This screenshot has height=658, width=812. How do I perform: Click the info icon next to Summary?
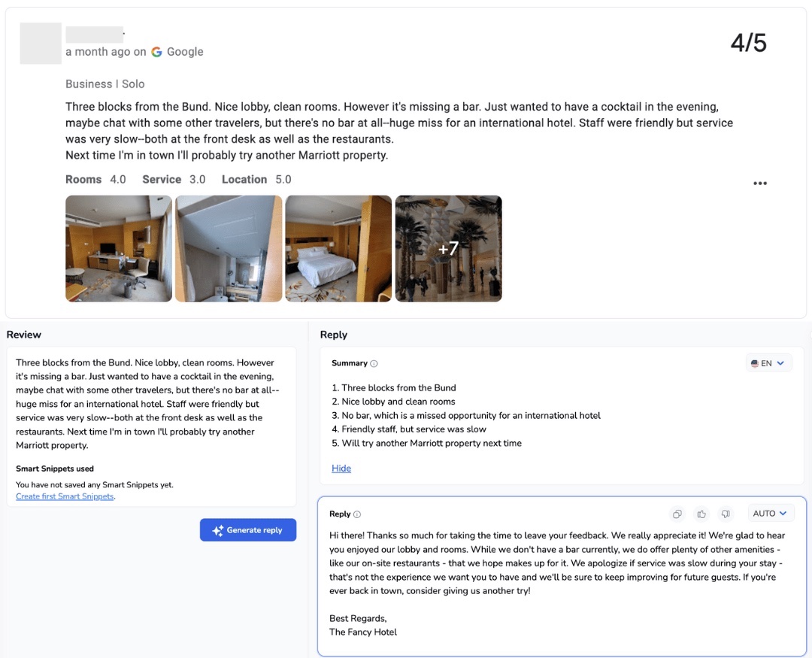(375, 363)
